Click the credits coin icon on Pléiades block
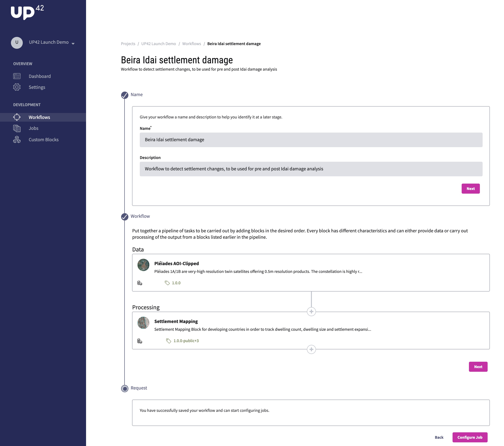The width and height of the screenshot is (504, 446). click(x=140, y=283)
